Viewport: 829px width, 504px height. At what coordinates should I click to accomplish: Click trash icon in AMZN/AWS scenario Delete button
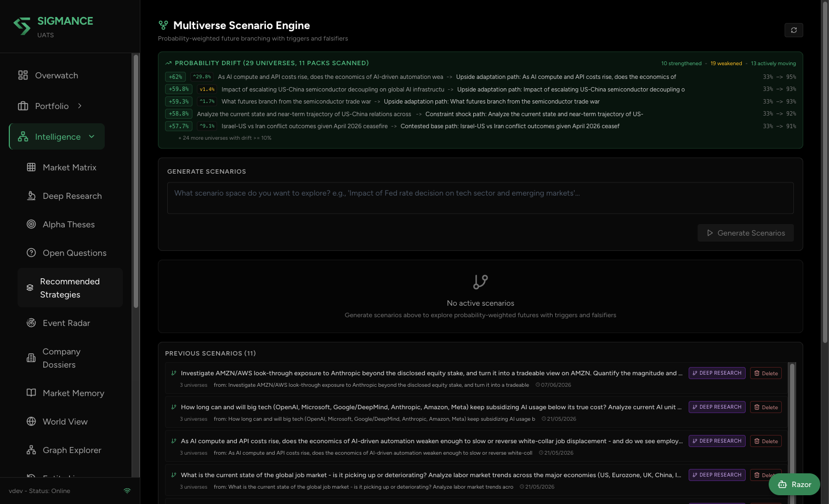[757, 373]
